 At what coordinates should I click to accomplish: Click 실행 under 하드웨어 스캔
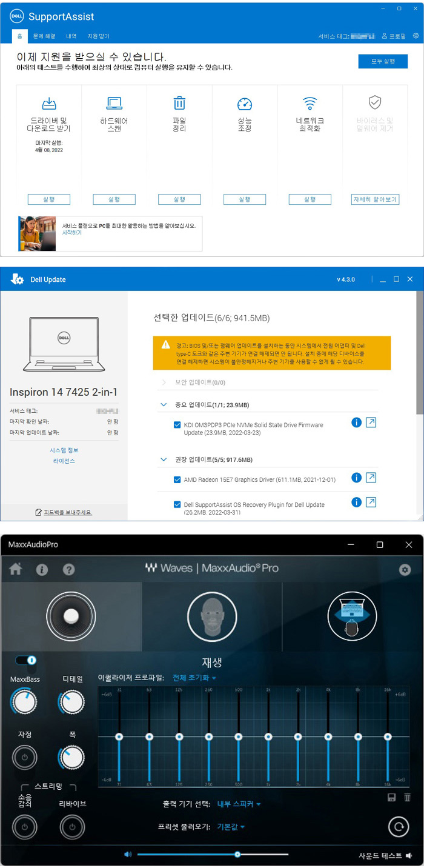coord(114,199)
